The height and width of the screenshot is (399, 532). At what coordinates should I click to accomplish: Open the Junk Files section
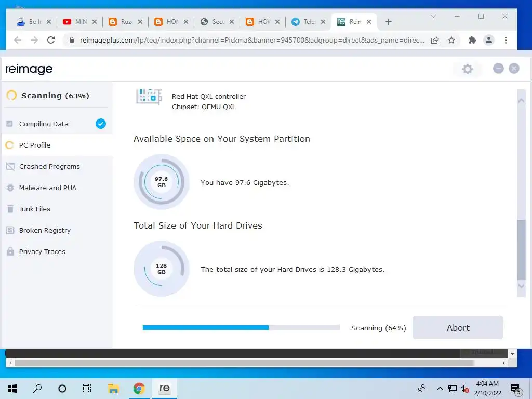(x=57, y=209)
